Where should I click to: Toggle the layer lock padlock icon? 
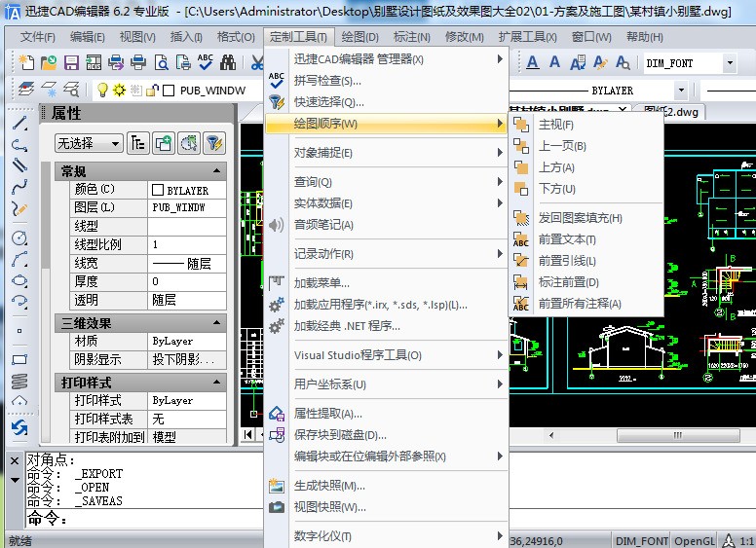click(152, 91)
